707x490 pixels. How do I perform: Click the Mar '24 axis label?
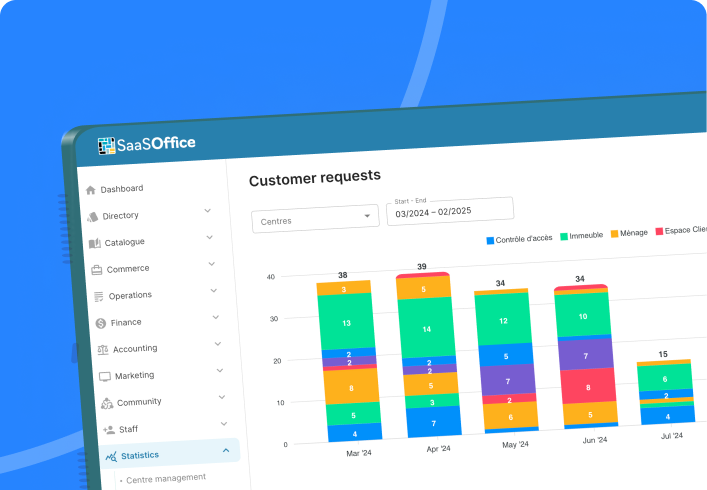point(359,453)
